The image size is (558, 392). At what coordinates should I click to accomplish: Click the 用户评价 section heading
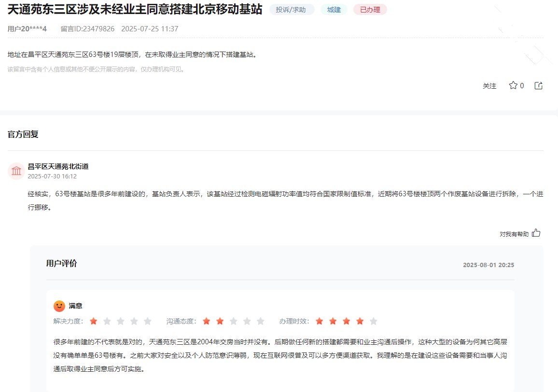tap(62, 263)
